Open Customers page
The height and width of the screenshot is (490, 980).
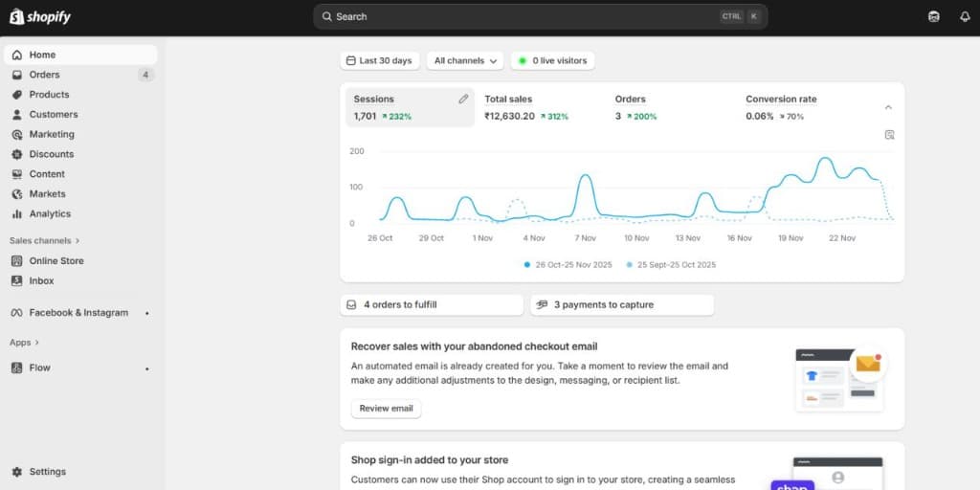pos(80,115)
